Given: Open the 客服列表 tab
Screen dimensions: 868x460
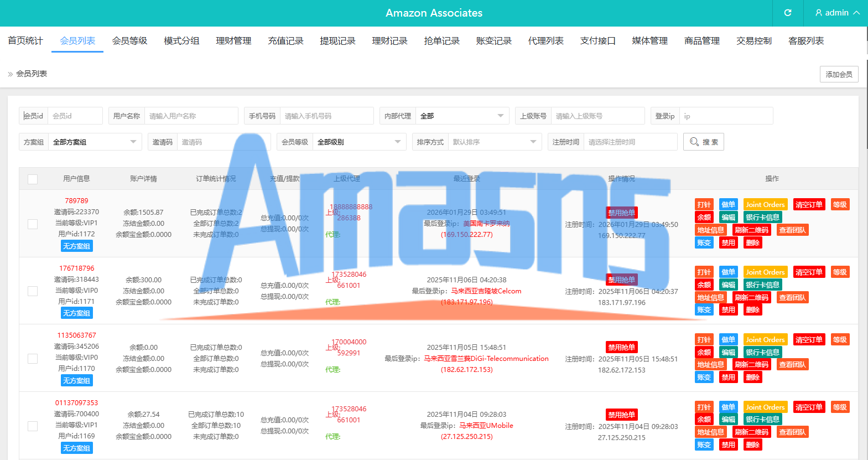Looking at the screenshot, I should [x=805, y=40].
